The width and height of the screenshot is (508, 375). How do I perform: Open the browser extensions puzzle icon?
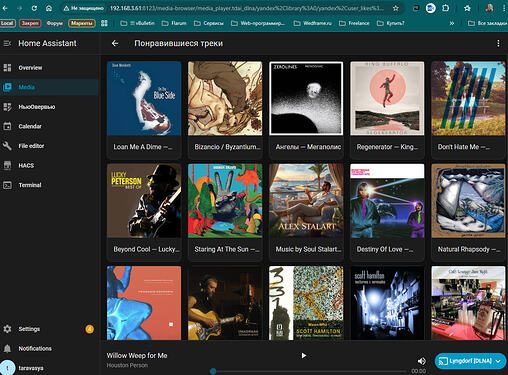(446, 8)
